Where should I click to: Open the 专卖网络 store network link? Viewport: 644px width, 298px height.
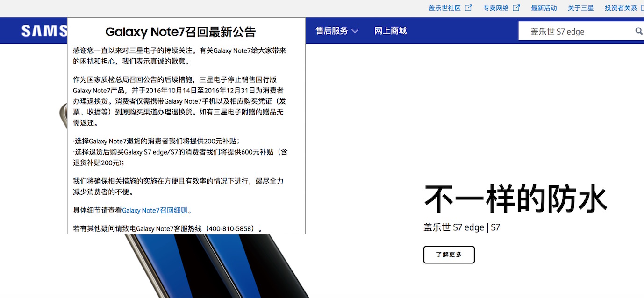(496, 8)
